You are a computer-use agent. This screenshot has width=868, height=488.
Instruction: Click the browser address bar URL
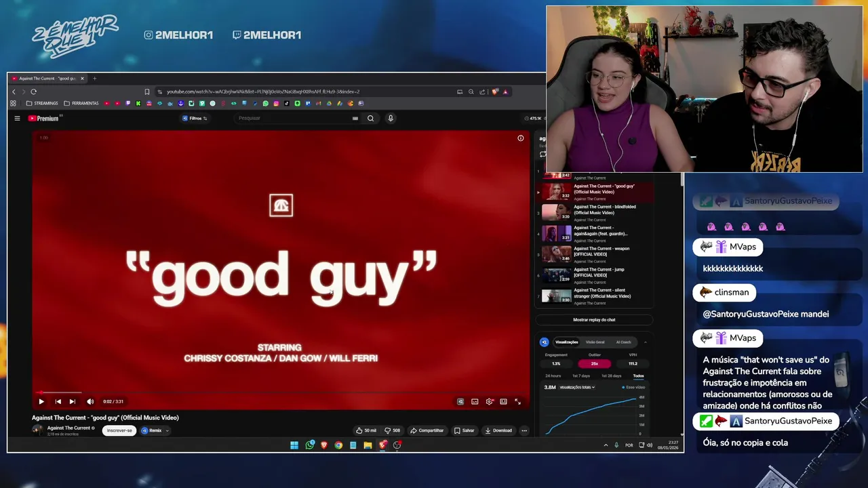(263, 91)
